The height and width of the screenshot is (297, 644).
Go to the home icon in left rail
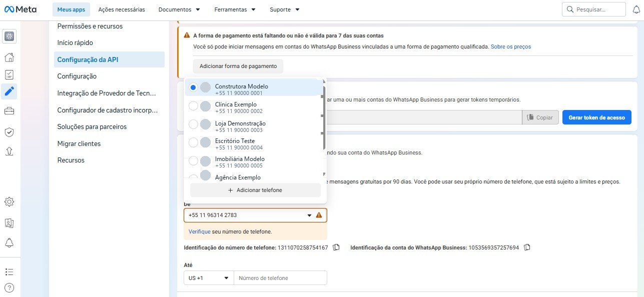(9, 56)
